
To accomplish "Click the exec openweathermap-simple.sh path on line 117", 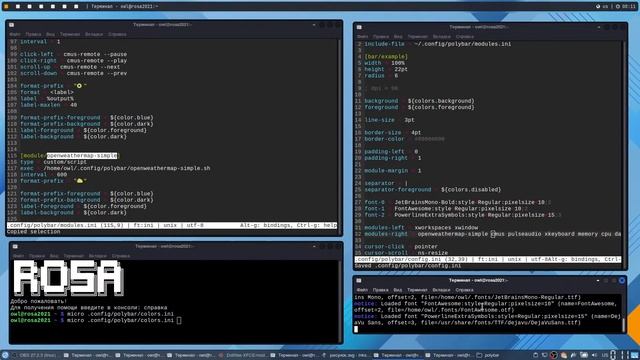I will [127, 168].
